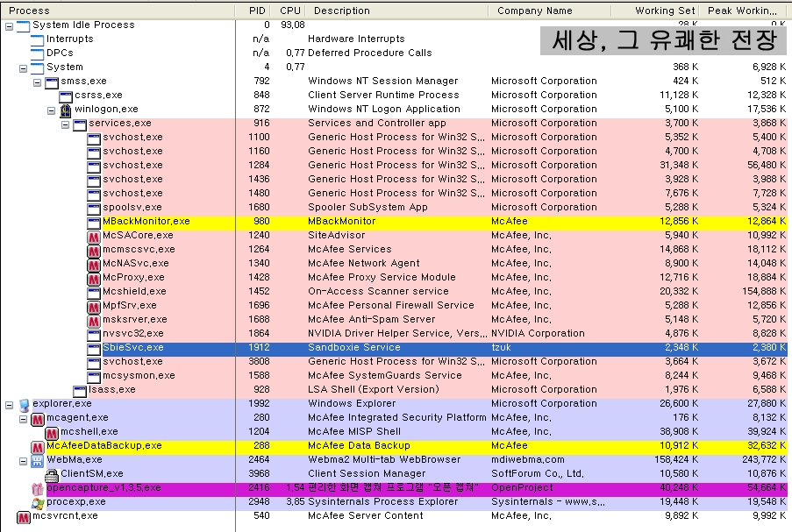Click the '158,424 K' working set value
792x532 pixels.
tap(676, 459)
